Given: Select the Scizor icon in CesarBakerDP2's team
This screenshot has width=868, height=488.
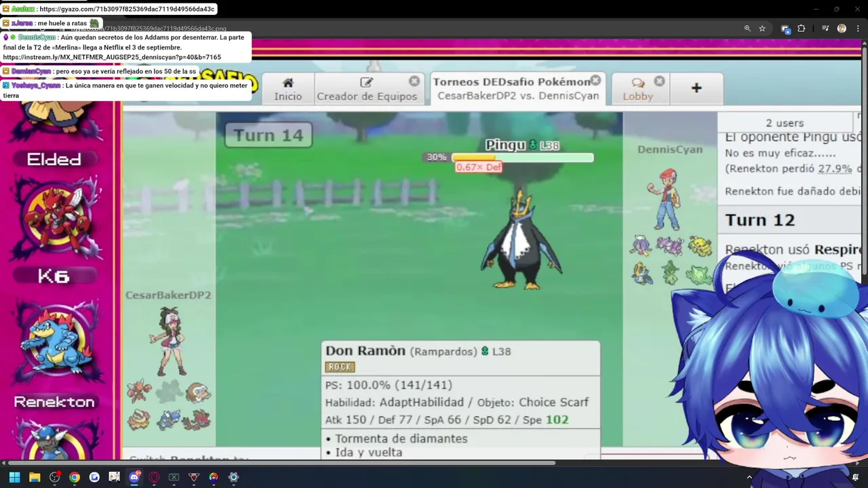Looking at the screenshot, I should [139, 391].
